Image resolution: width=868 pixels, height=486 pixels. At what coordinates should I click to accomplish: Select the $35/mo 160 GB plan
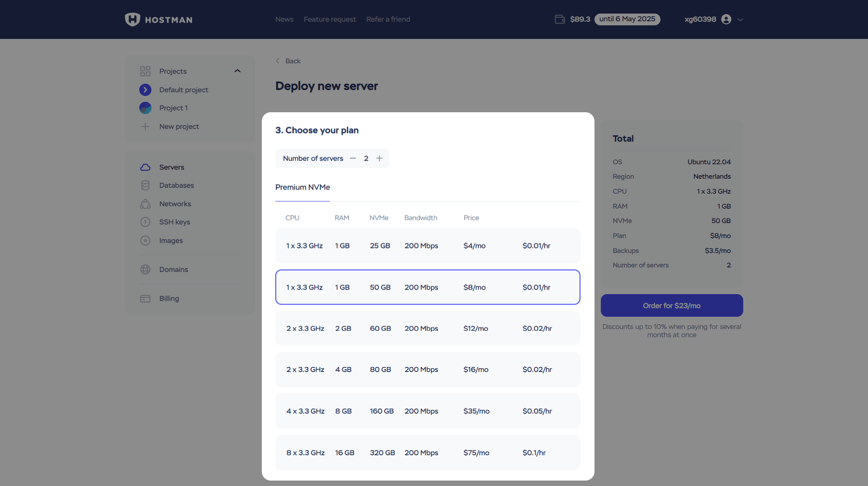pyautogui.click(x=428, y=411)
